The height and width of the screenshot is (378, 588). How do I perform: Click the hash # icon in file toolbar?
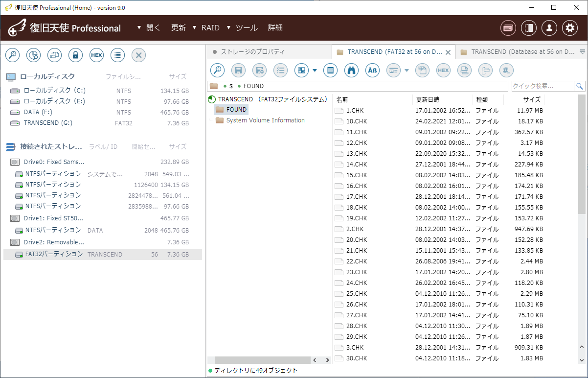[506, 71]
